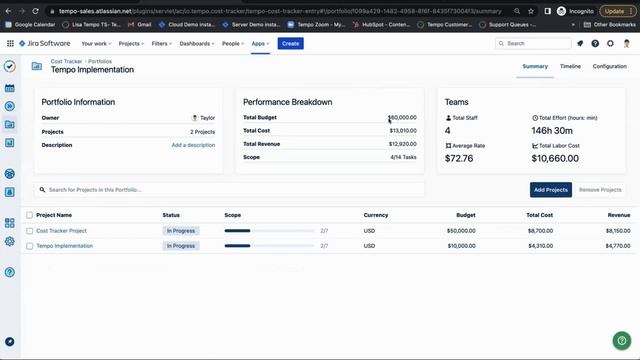Go to Cost Tracker breadcrumb
Screen dimensions: 640x360
pyautogui.click(x=66, y=61)
